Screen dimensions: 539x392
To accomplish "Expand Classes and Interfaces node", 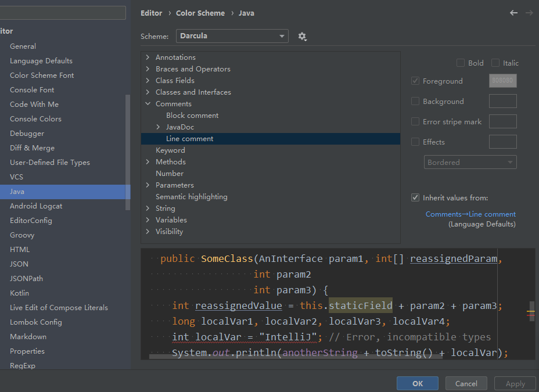I will 148,92.
